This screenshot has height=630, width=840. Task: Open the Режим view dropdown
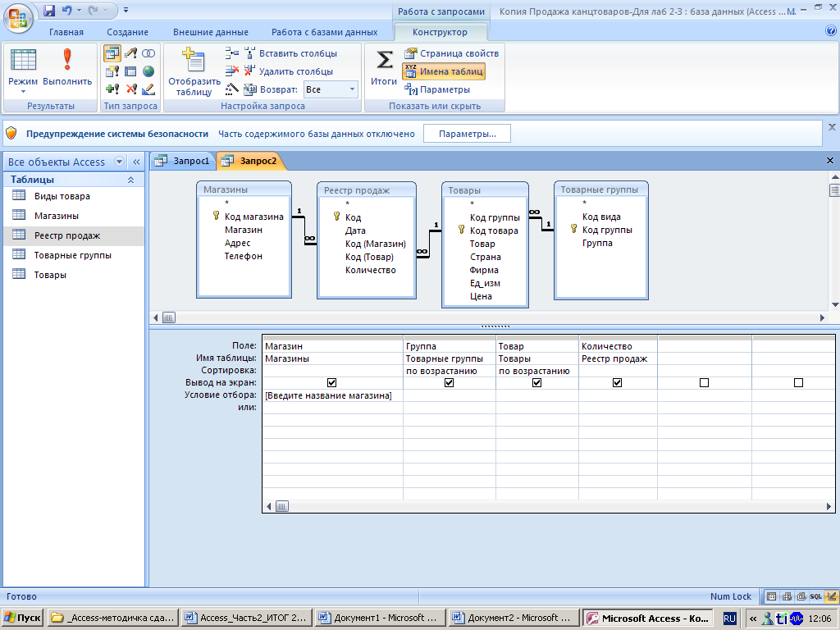point(23,92)
